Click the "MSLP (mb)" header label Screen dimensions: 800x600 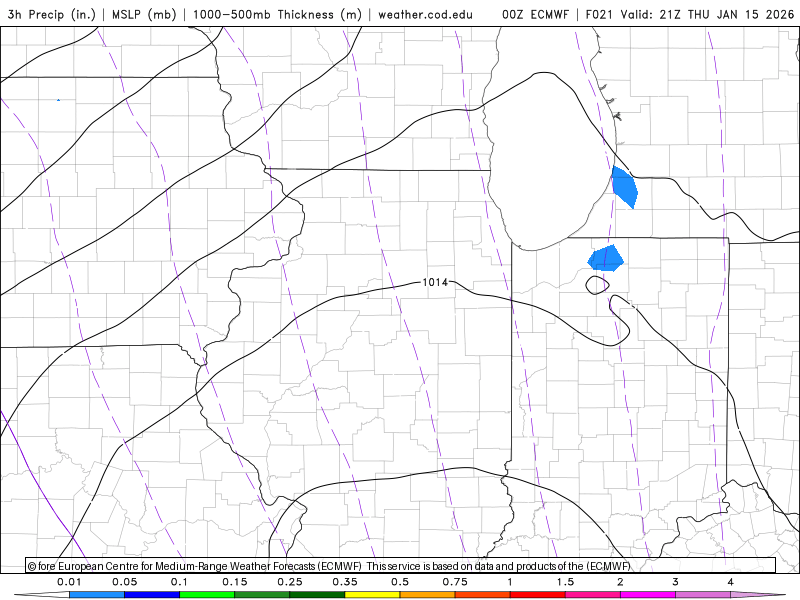tap(143, 14)
